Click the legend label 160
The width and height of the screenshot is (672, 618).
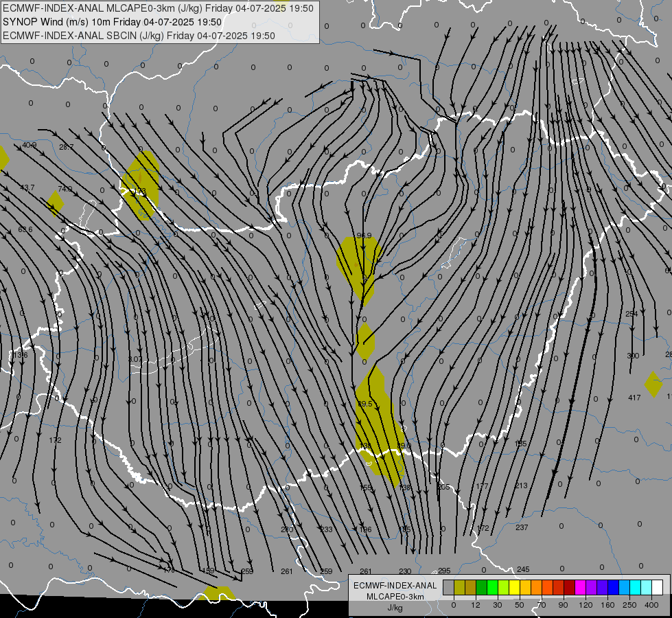tap(607, 605)
